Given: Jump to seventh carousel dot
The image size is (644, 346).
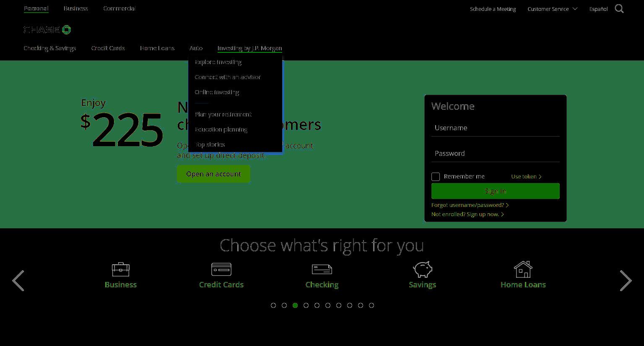Looking at the screenshot, I should point(339,305).
